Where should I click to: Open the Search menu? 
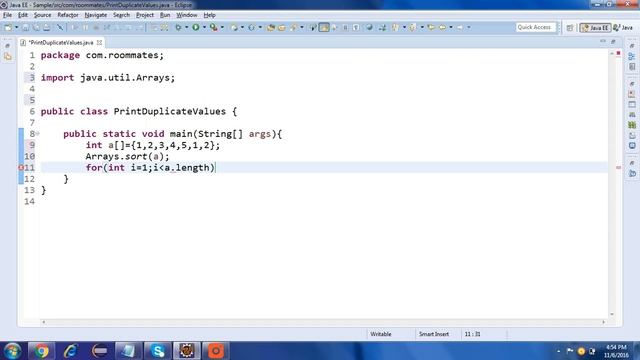click(x=121, y=15)
